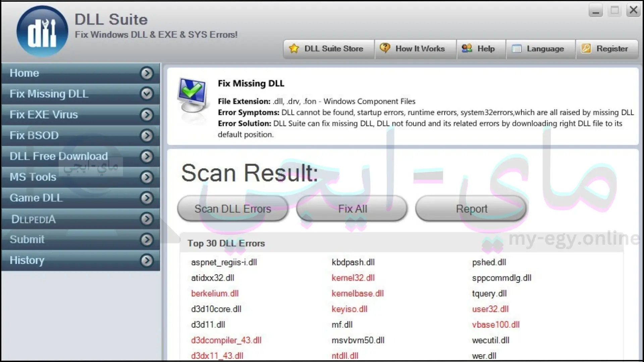Expand the Submit arrow
This screenshot has width=644, height=362.
coord(147,240)
